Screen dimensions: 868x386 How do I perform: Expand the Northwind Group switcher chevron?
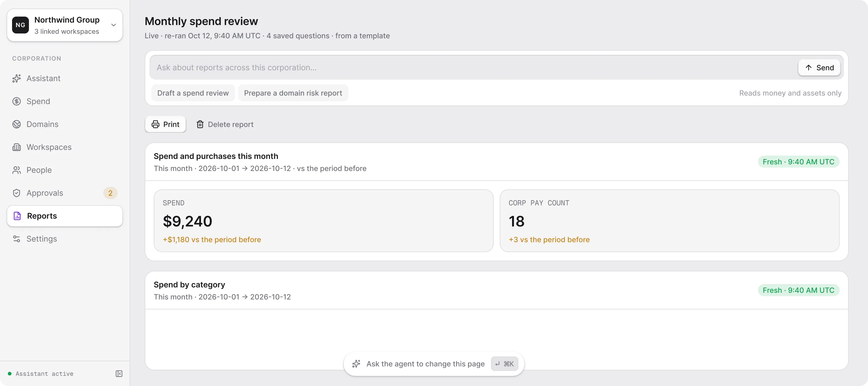coord(114,25)
